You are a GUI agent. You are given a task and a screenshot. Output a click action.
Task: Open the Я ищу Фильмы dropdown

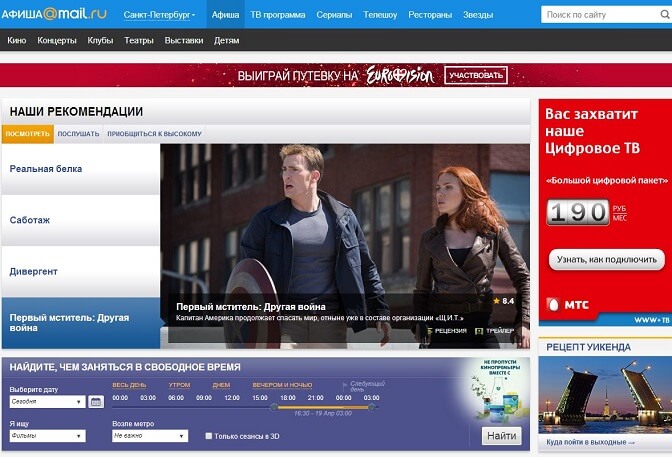[x=48, y=436]
